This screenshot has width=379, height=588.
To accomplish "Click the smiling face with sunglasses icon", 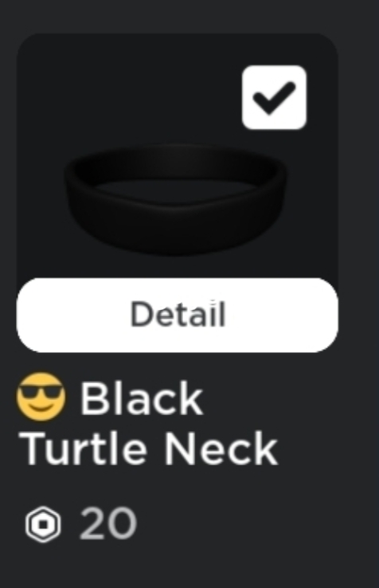I will (x=41, y=396).
